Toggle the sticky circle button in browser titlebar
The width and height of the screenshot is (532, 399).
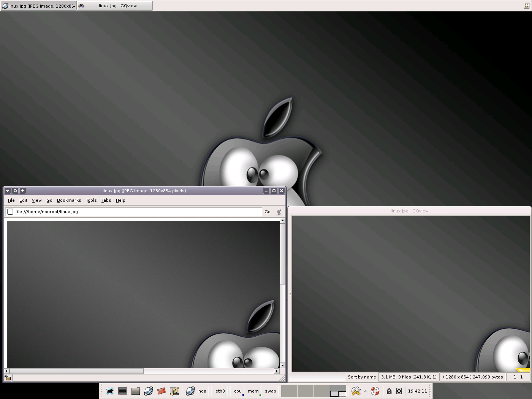click(15, 191)
